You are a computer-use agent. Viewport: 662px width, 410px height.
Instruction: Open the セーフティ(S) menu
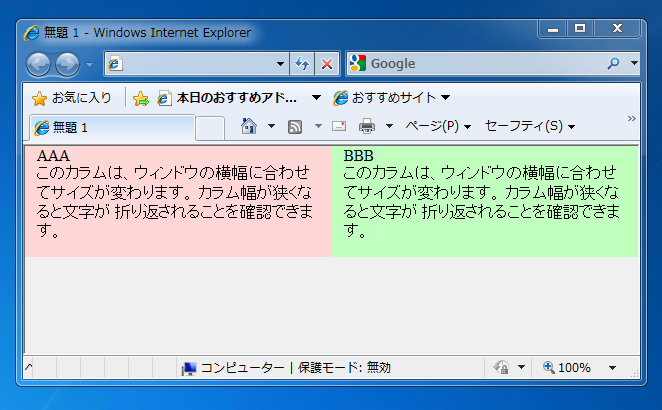530,126
